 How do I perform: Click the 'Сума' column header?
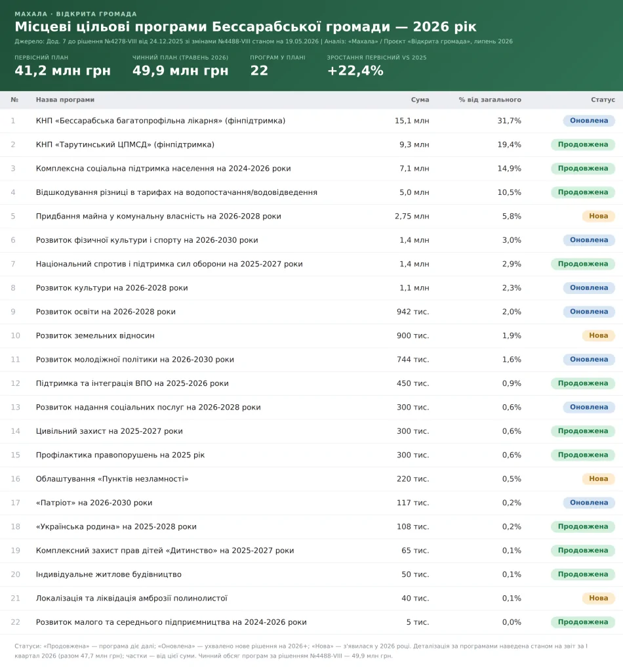pos(420,100)
